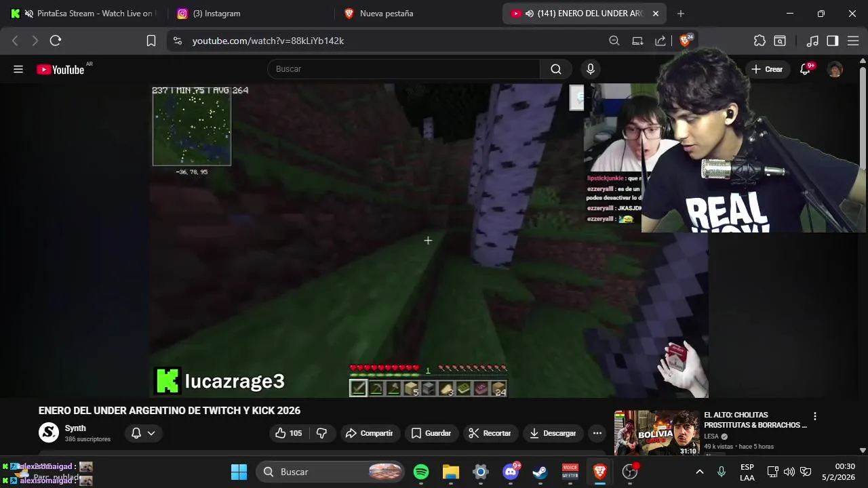Open the Synth channel avatar
The height and width of the screenshot is (488, 868).
[49, 432]
